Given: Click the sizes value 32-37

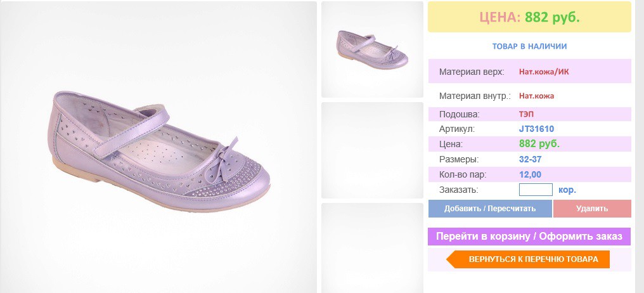Looking at the screenshot, I should [x=531, y=159].
